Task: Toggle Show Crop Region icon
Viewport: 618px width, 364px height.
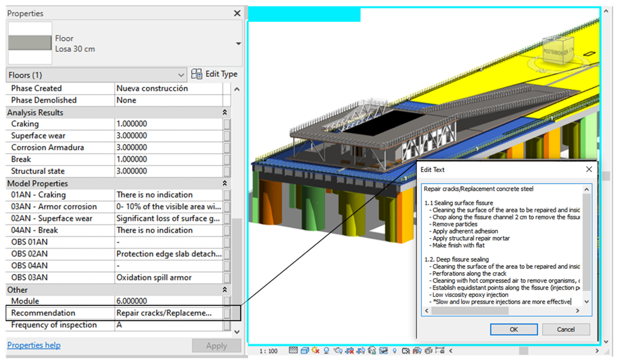Action: (x=361, y=351)
